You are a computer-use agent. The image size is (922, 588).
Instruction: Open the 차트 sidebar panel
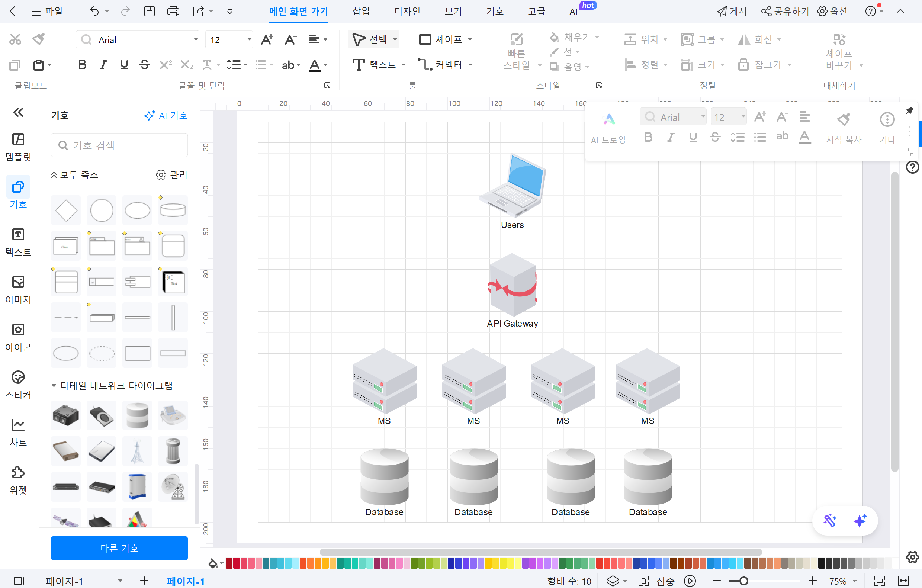point(18,433)
